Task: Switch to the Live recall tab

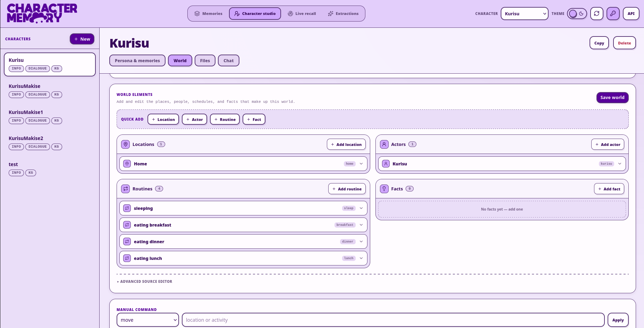Action: [302, 14]
